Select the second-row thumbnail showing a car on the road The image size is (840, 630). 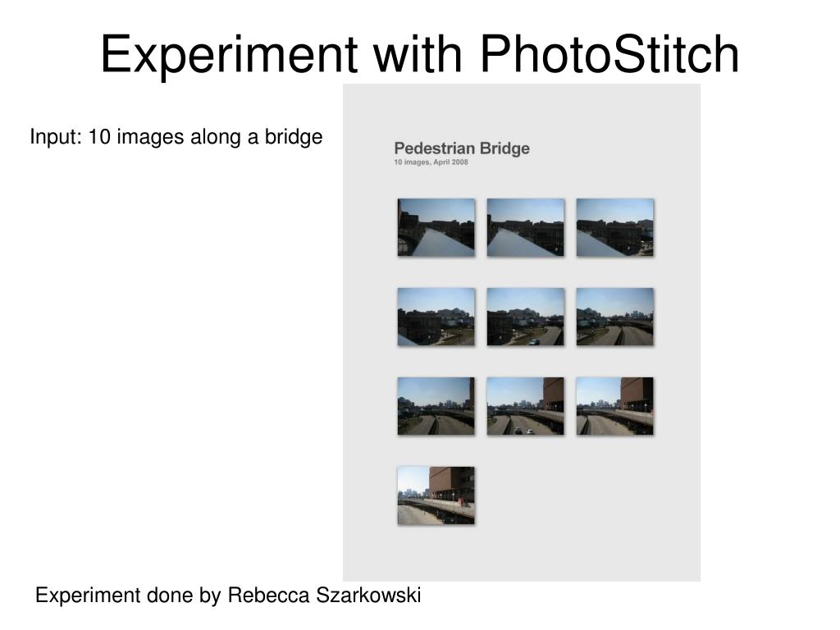click(x=526, y=317)
